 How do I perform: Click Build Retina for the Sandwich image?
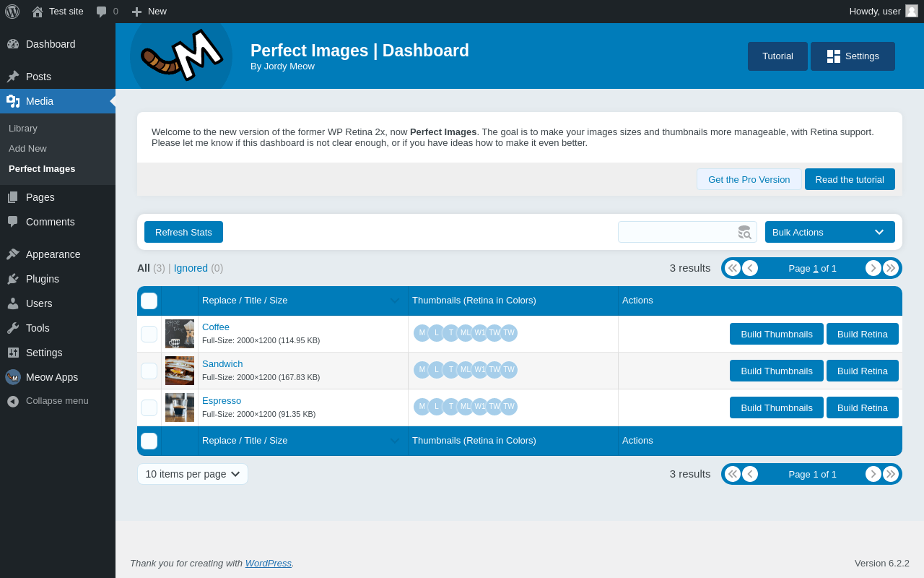(863, 371)
